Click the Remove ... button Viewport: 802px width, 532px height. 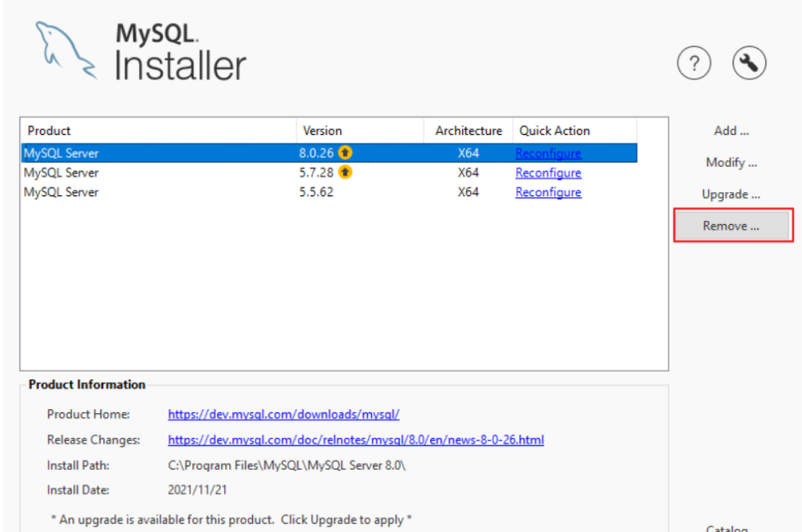(x=732, y=226)
